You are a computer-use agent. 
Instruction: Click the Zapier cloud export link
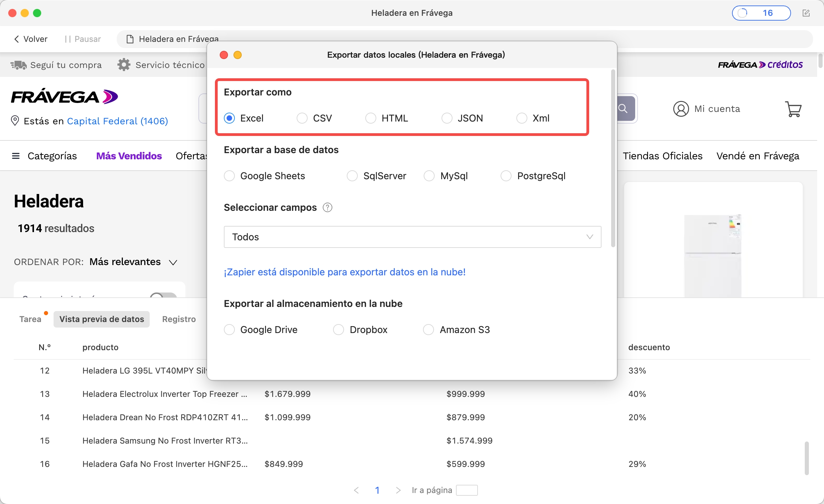344,272
